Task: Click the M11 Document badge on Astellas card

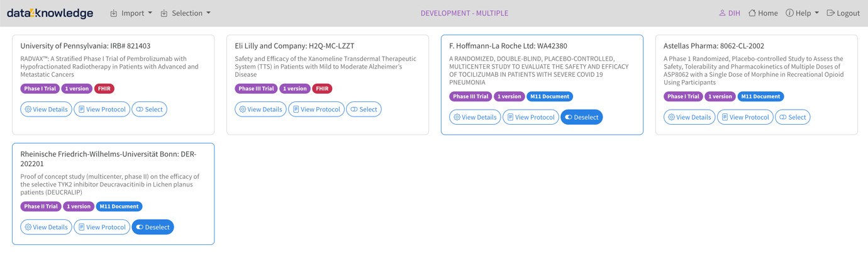Action: pos(760,96)
